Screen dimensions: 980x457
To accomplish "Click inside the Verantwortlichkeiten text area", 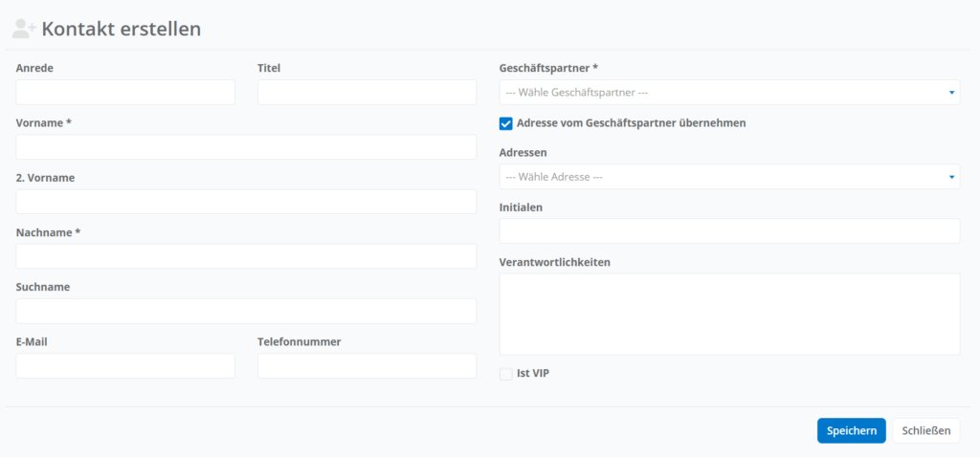I will click(x=729, y=314).
